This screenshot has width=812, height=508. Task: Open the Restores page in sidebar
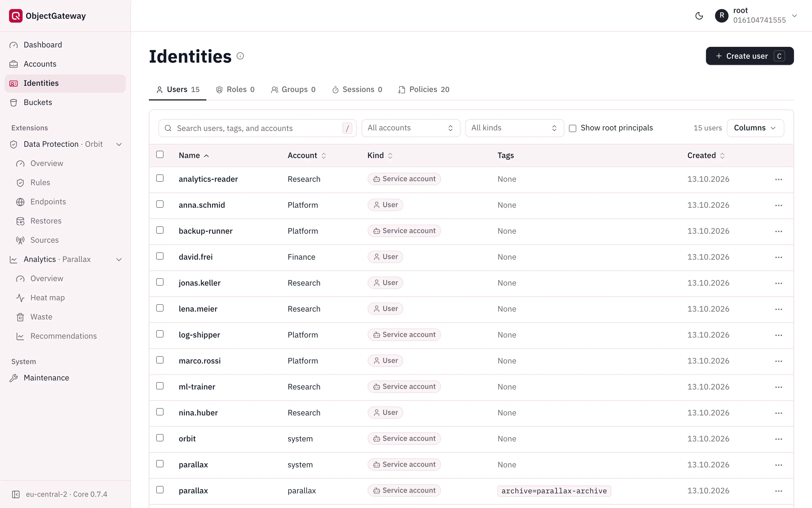point(46,221)
